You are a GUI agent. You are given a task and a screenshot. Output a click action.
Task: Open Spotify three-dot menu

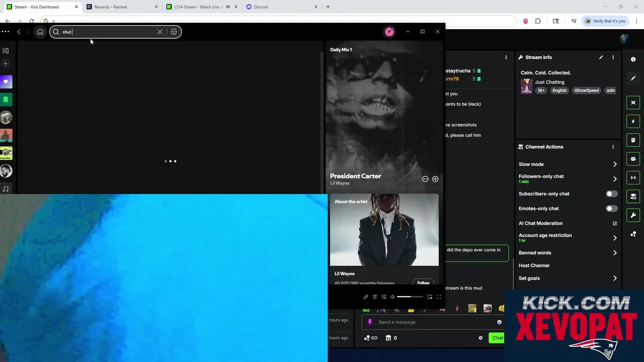[5, 32]
